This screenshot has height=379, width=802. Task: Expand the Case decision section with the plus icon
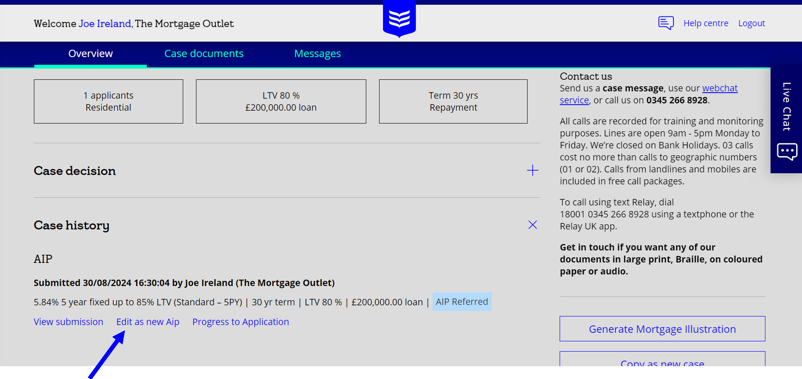532,170
